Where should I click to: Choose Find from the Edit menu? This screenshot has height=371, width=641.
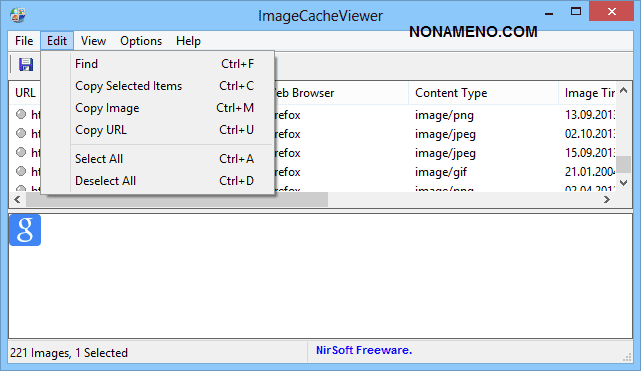point(158,64)
